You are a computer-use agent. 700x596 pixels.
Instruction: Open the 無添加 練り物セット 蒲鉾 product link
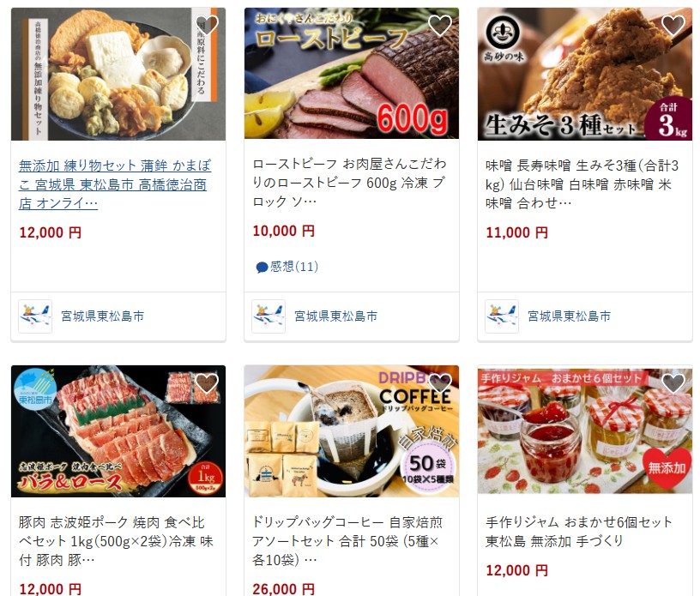coord(115,184)
